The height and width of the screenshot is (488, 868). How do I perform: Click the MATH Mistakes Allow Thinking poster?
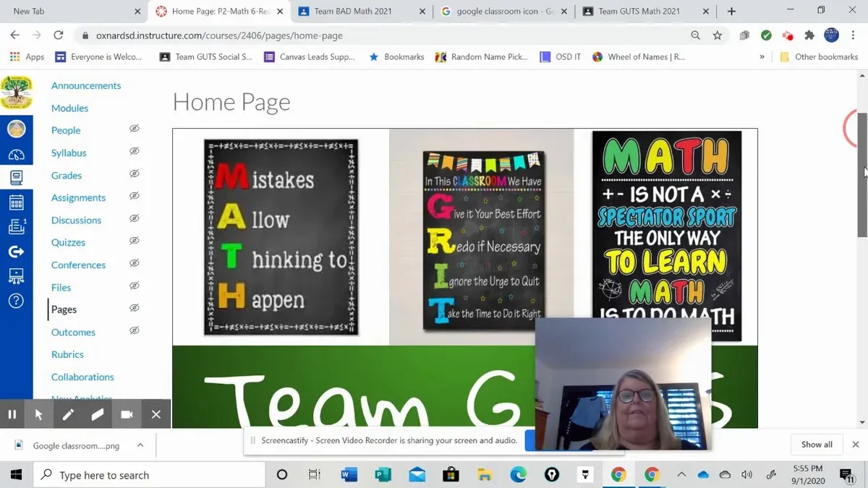281,237
